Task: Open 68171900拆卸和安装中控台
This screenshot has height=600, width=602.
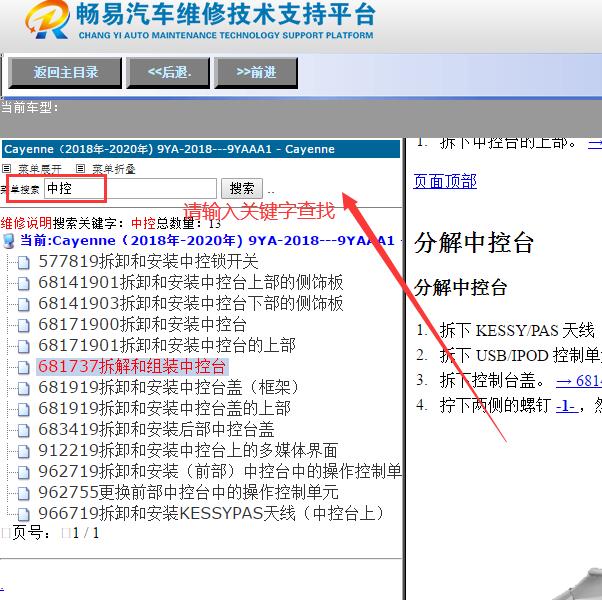Action: click(142, 324)
